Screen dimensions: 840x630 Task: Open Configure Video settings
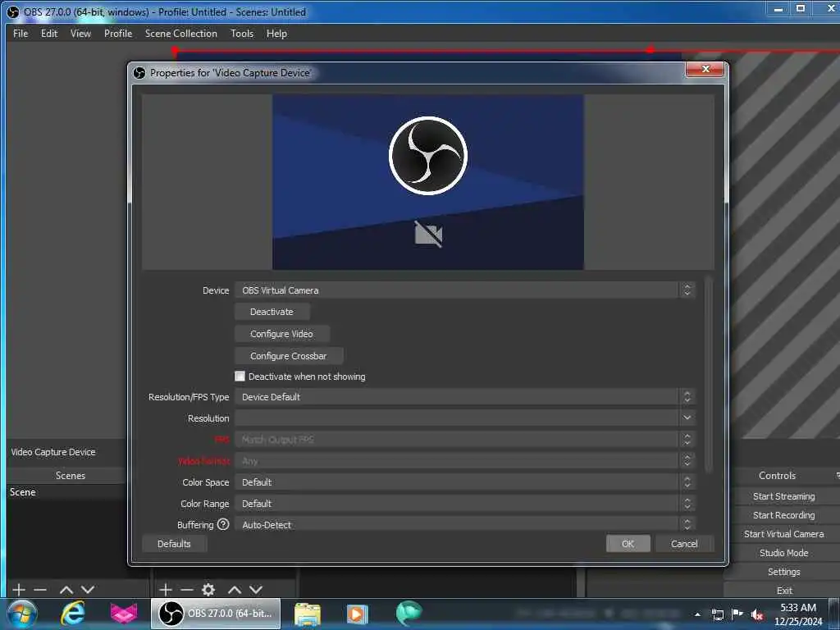(281, 334)
